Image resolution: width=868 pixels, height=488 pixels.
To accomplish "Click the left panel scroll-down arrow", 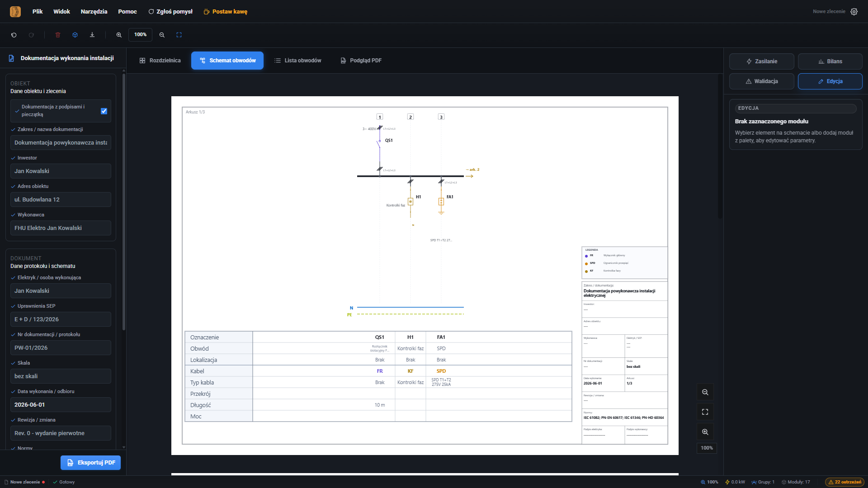I will 123,447.
